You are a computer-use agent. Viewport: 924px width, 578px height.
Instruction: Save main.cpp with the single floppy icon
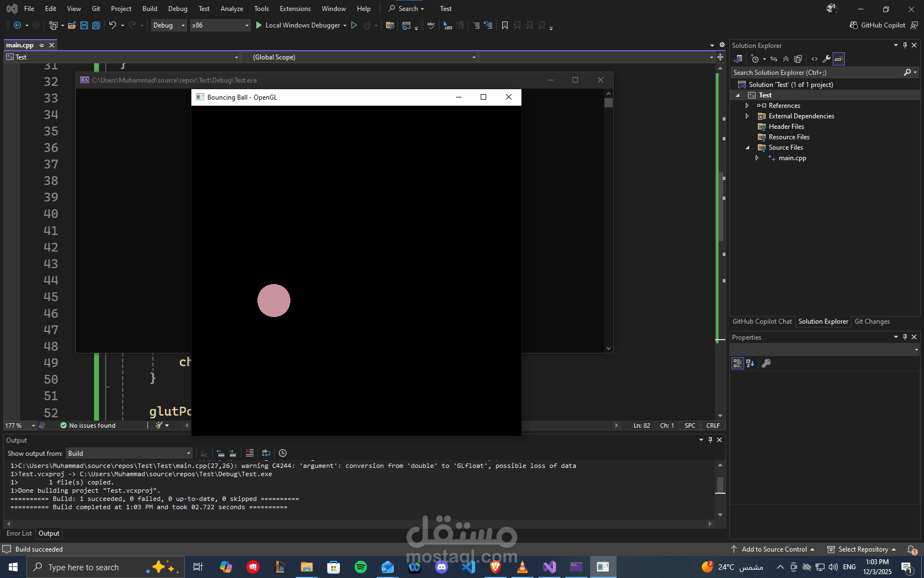(84, 25)
